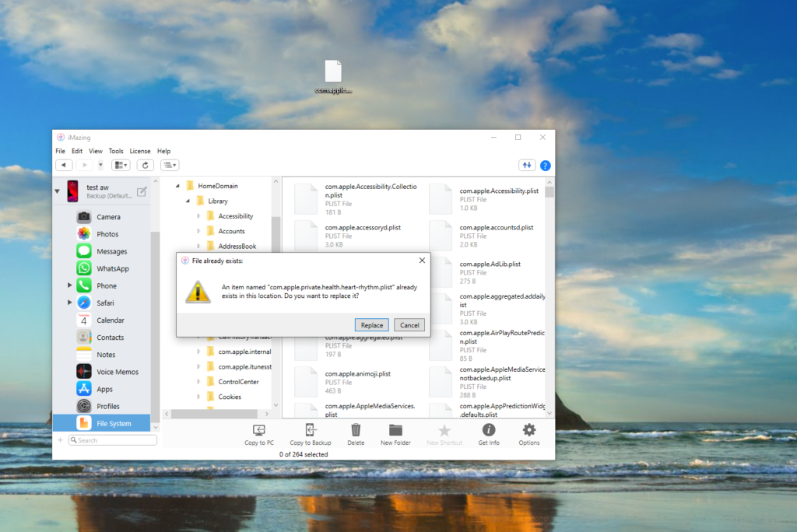The width and height of the screenshot is (797, 532).
Task: Open the navigation history dropdown arrow
Action: (100, 165)
